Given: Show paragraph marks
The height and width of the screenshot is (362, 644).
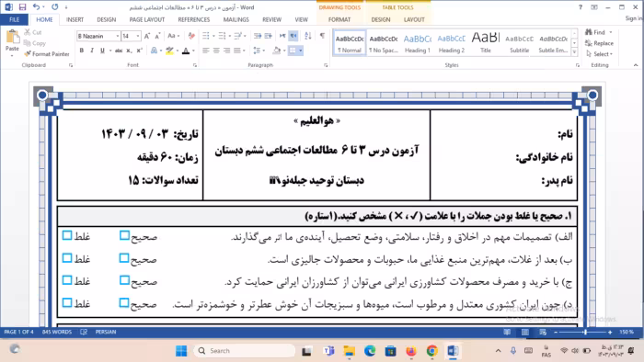Looking at the screenshot, I should 322,36.
